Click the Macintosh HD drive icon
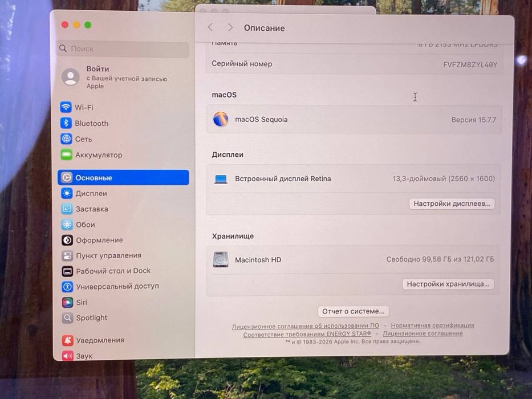 pyautogui.click(x=221, y=259)
